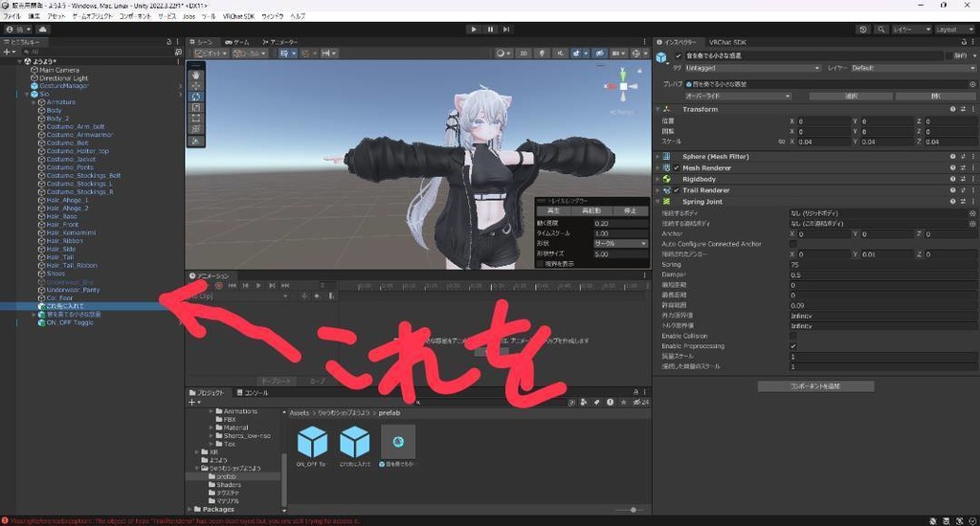The height and width of the screenshot is (526, 980).
Task: Select the Hand view tool in the scene toolbar
Action: [196, 75]
